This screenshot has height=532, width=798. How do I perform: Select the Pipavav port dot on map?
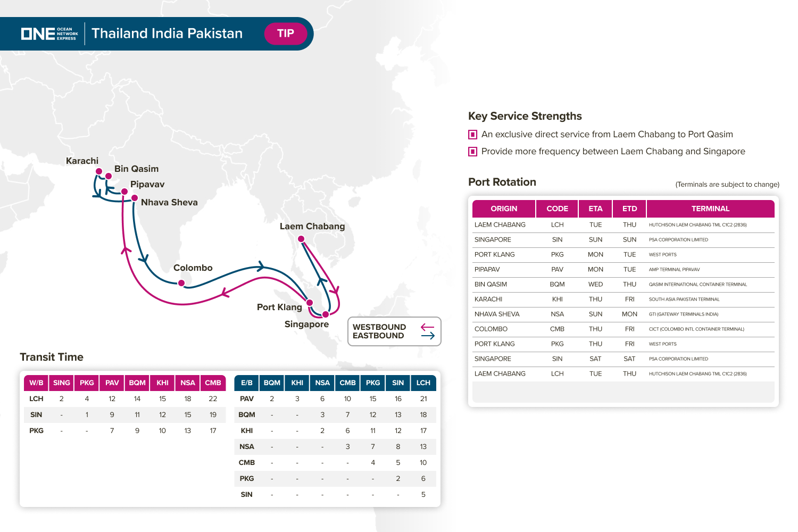[124, 192]
